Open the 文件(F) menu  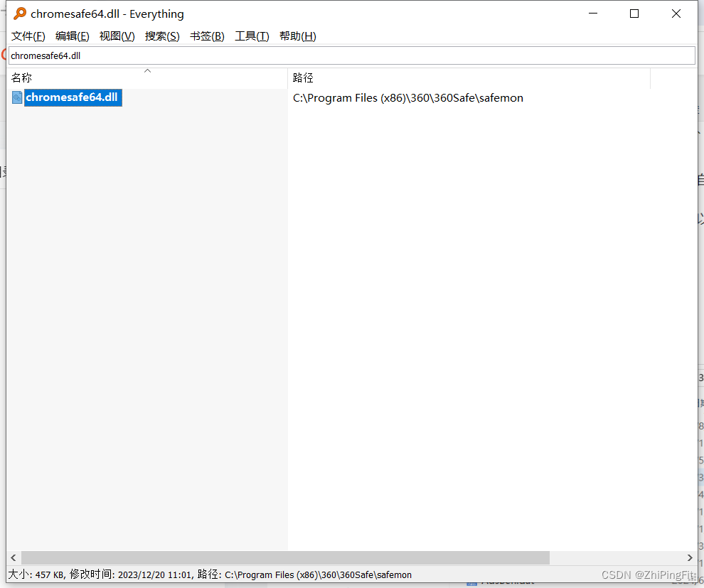28,36
